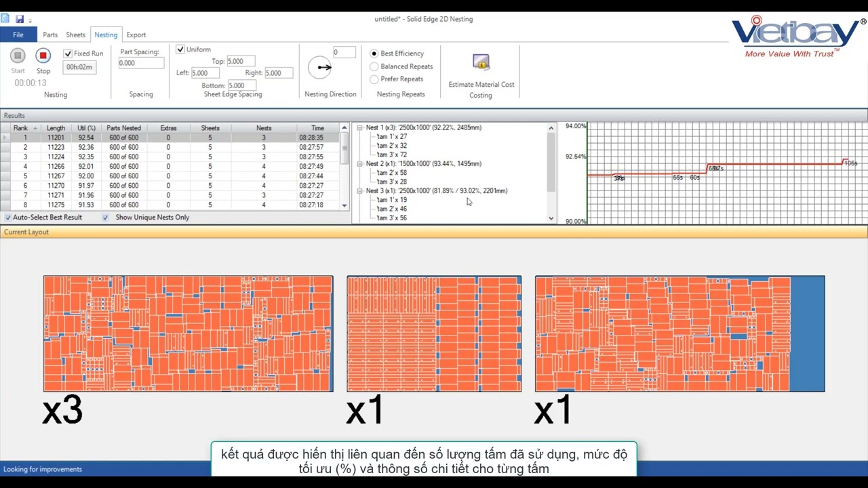Select the Prefer Repeats radio button

tap(374, 79)
